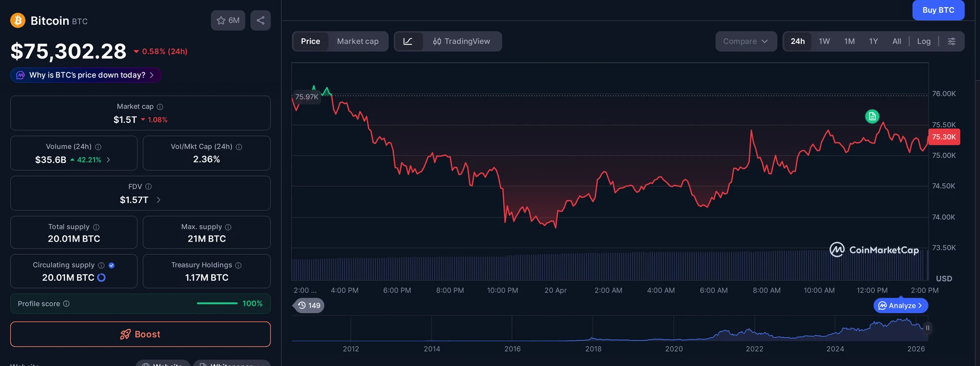
Task: Open Treasury Holdings info icon
Action: point(238,265)
